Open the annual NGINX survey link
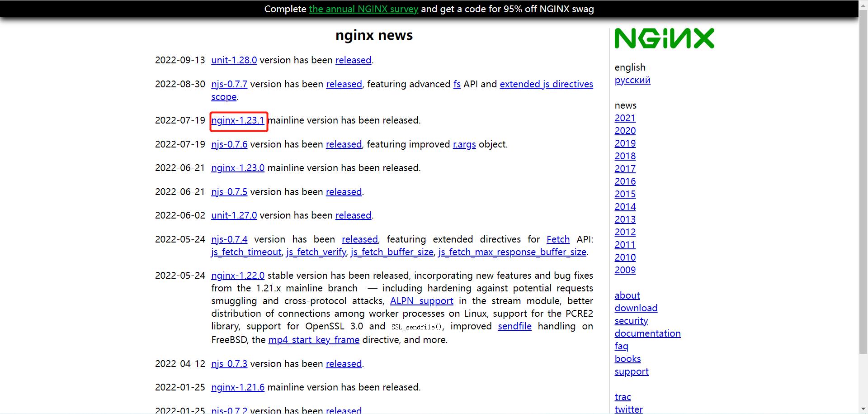Viewport: 868px width, 414px height. point(363,9)
